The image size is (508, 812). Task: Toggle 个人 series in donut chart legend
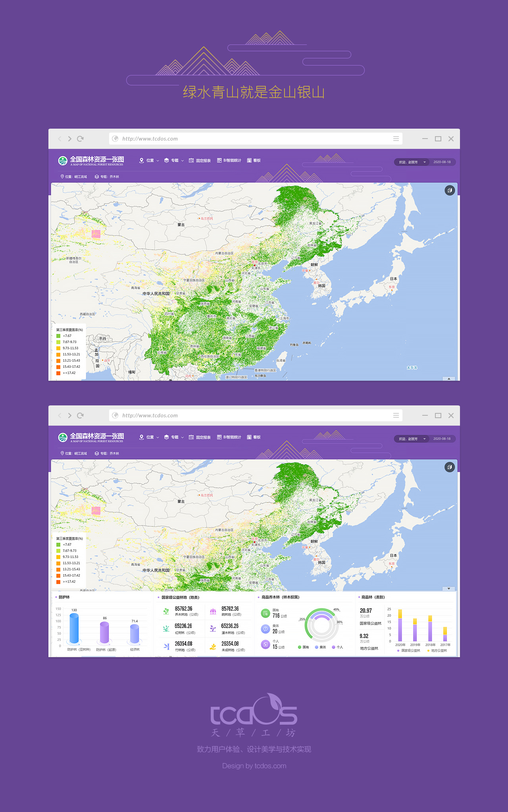[337, 647]
